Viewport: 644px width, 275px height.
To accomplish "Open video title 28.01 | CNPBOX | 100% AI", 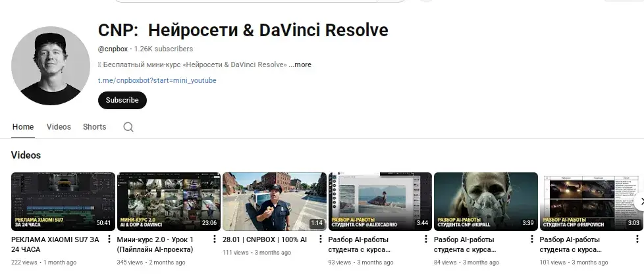I will (x=265, y=239).
